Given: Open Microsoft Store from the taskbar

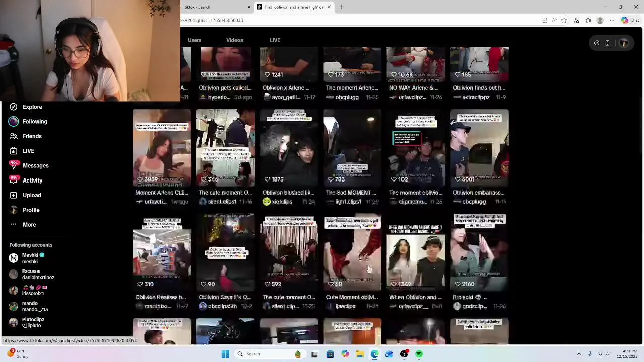Looking at the screenshot, I should (330, 354).
